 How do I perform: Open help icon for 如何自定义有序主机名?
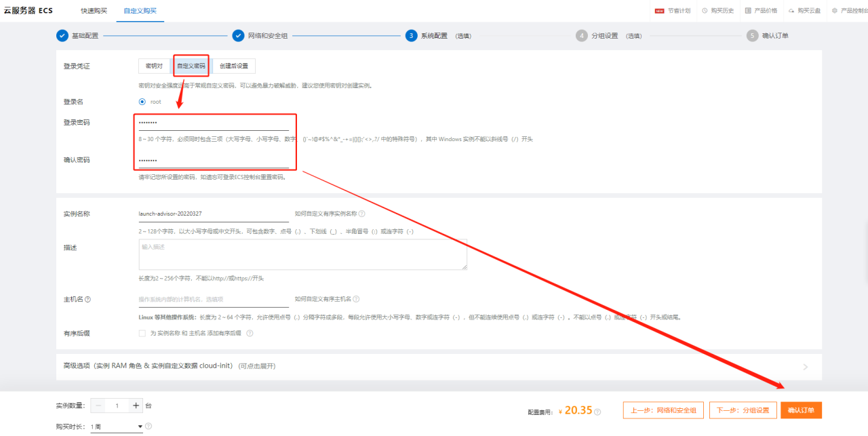tap(356, 299)
